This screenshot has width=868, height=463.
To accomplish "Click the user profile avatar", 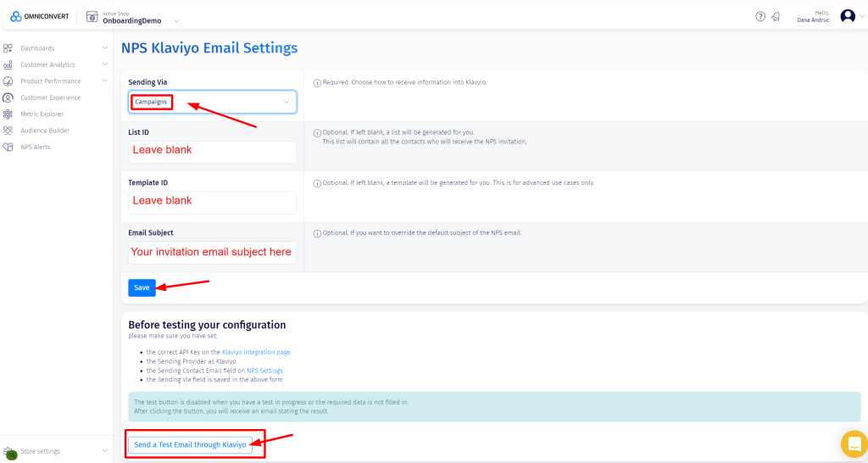I will coord(847,16).
